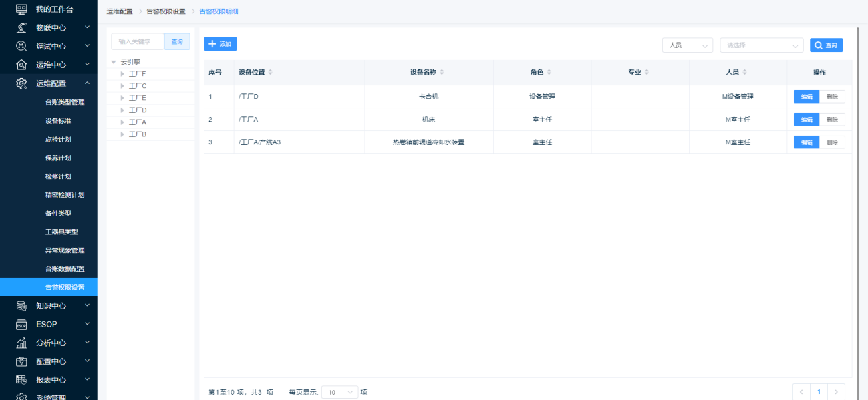Click the 调试中心 sidebar icon

coord(21,46)
